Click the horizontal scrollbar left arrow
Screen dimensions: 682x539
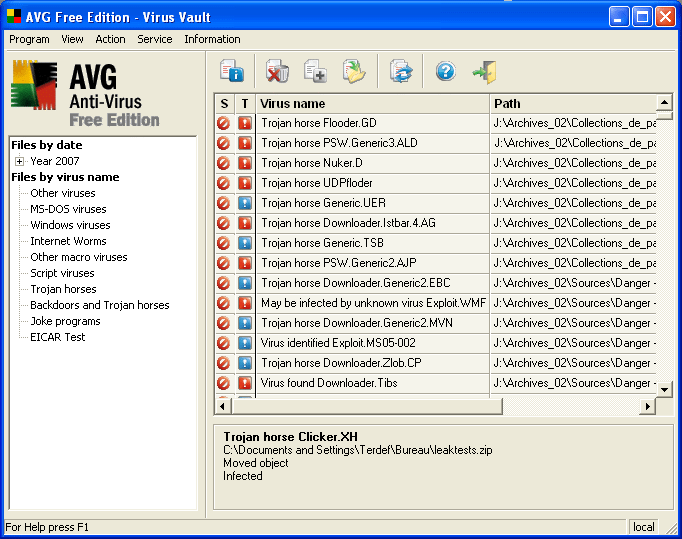click(x=223, y=406)
